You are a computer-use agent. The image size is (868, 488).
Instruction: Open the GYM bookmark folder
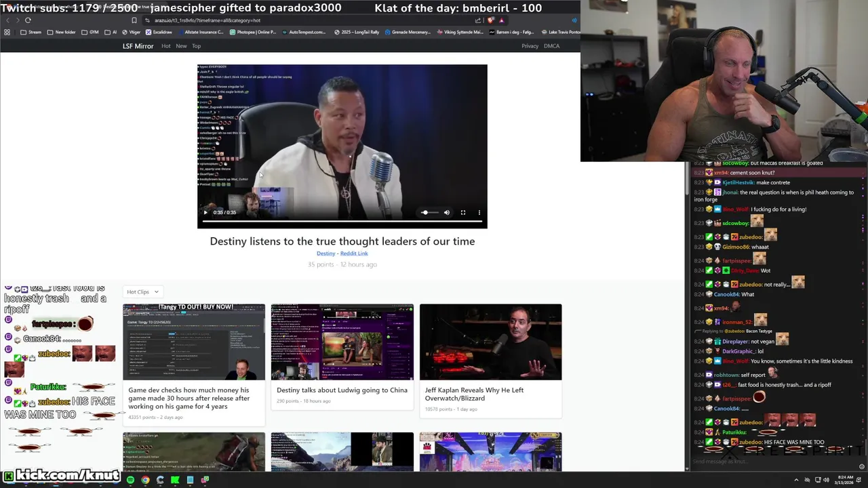(x=89, y=32)
